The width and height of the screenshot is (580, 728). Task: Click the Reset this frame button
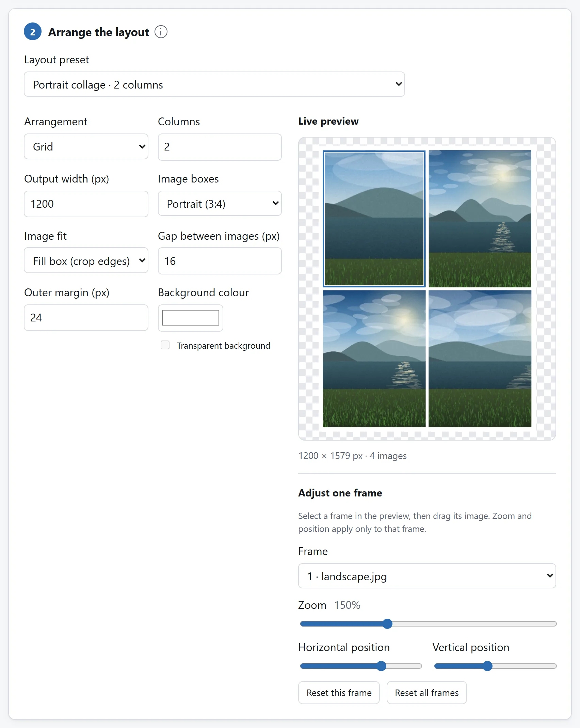pos(339,693)
